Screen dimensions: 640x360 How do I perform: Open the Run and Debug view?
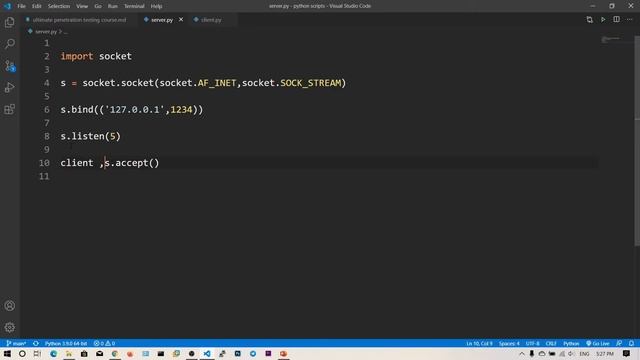point(10,87)
